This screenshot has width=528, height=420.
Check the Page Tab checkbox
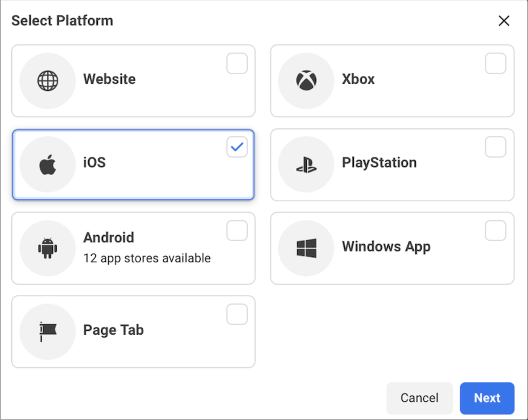[x=237, y=314]
